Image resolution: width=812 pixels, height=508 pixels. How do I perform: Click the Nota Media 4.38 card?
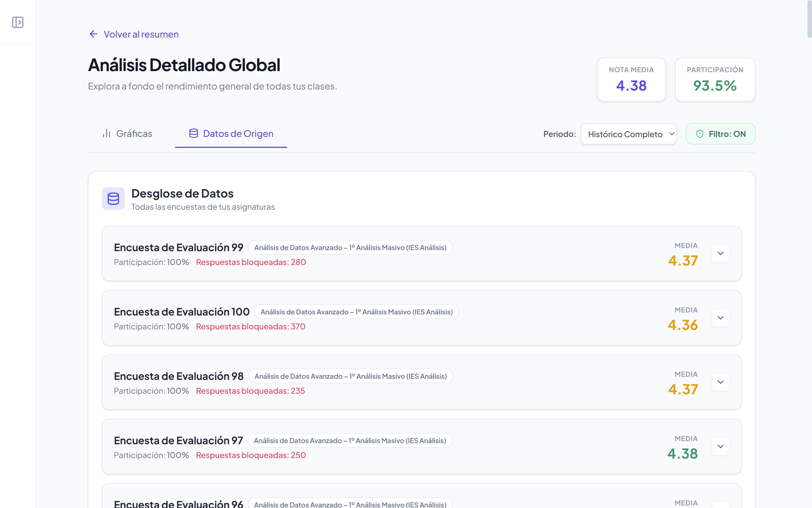pos(631,80)
